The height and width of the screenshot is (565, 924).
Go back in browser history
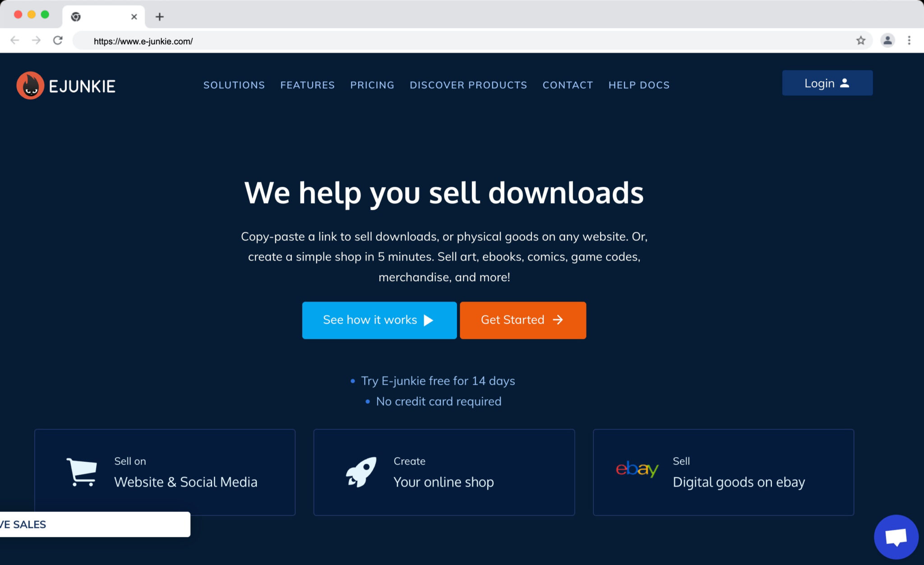[15, 41]
